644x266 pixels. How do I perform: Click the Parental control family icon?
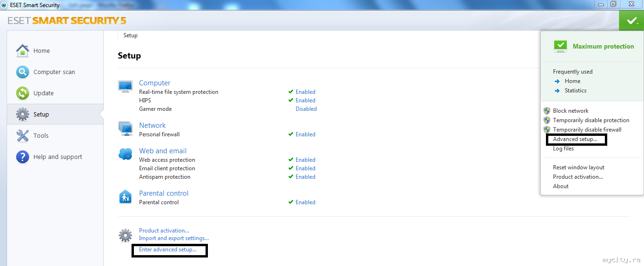pyautogui.click(x=125, y=197)
